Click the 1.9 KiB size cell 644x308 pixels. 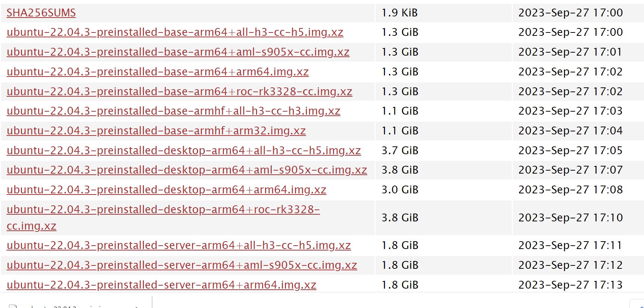point(444,13)
